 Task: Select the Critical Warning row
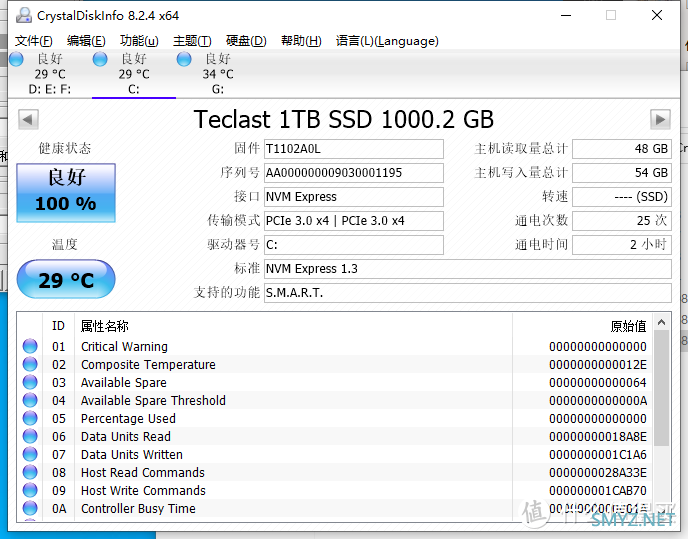coord(335,347)
